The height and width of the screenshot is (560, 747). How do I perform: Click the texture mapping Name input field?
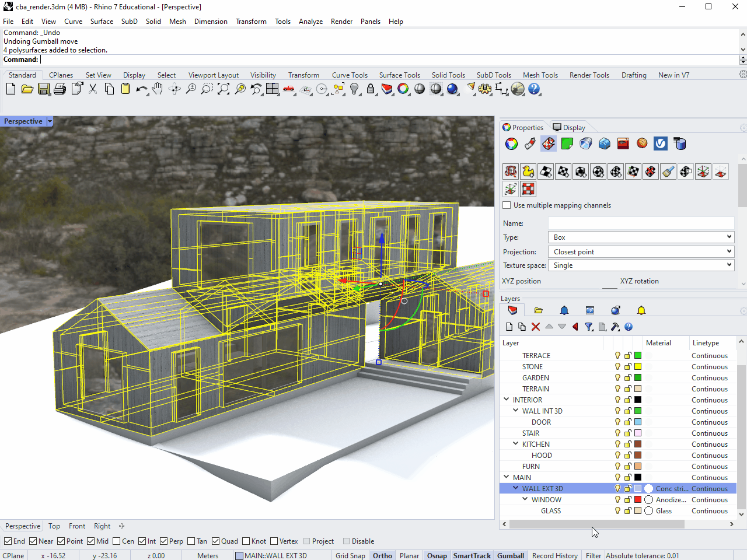tap(641, 223)
